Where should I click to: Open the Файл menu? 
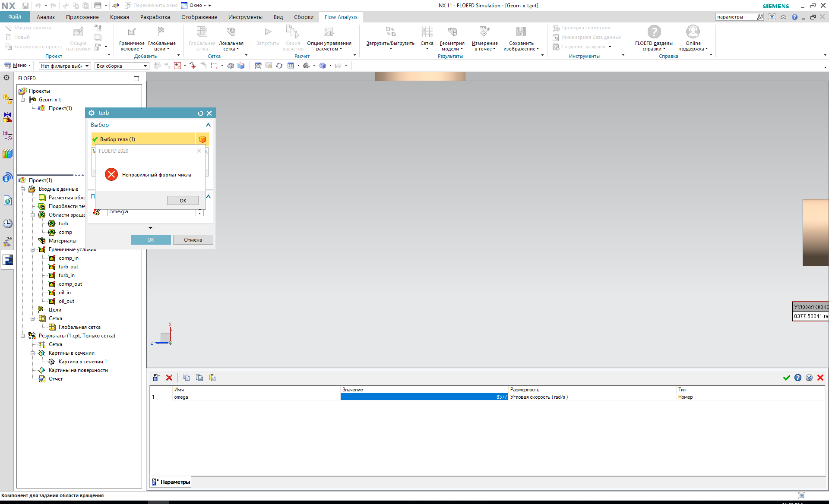tap(15, 17)
